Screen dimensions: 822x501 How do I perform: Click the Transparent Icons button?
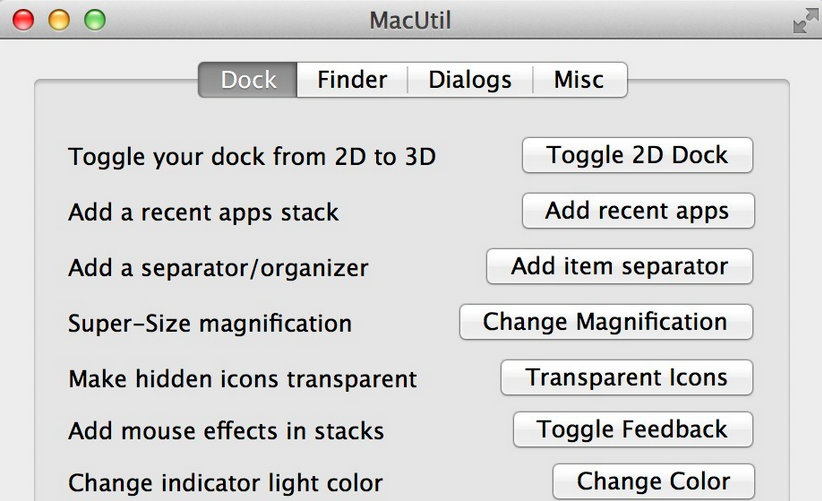(x=626, y=377)
